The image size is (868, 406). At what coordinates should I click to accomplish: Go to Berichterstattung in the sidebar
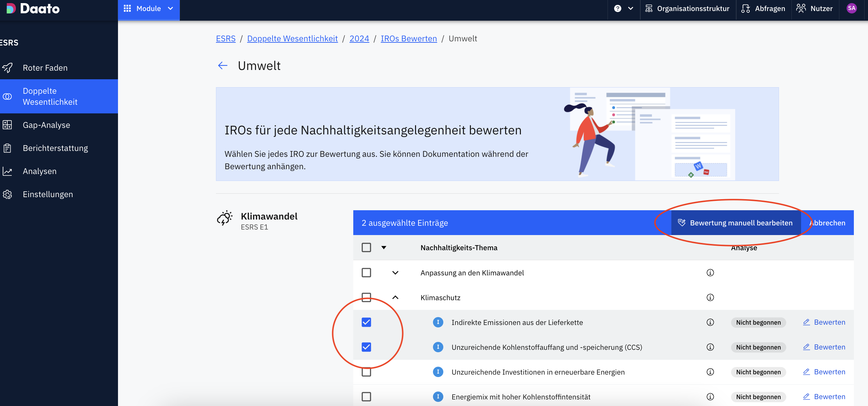coord(55,148)
